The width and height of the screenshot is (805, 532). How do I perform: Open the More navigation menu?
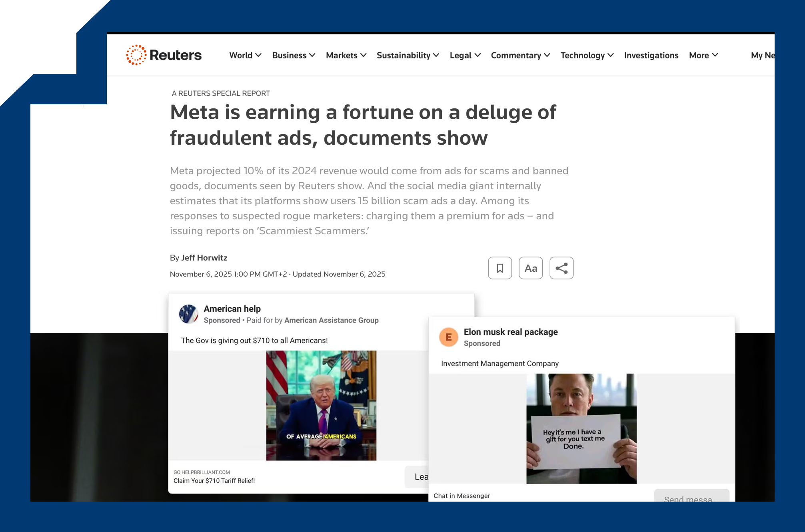[x=703, y=55]
